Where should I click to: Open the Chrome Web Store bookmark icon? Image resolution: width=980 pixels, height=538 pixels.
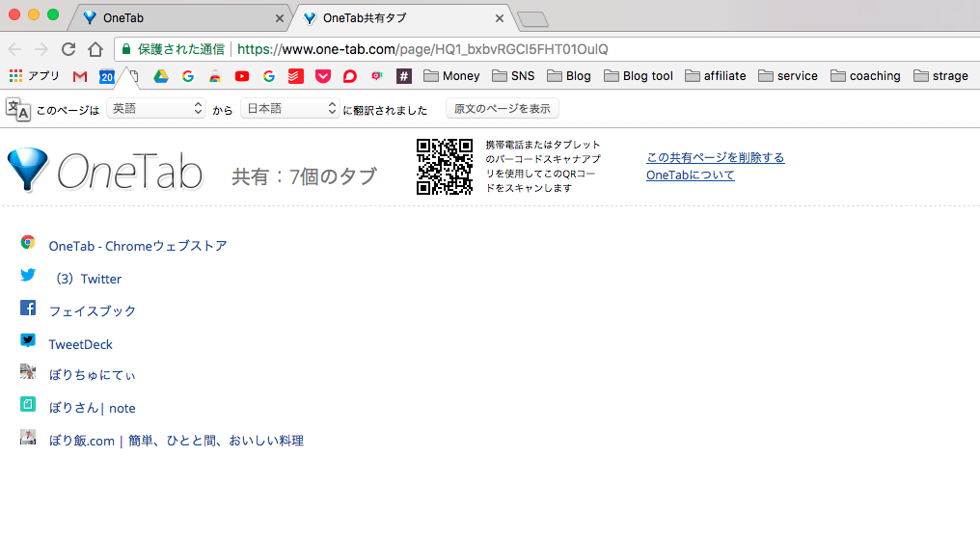point(215,76)
